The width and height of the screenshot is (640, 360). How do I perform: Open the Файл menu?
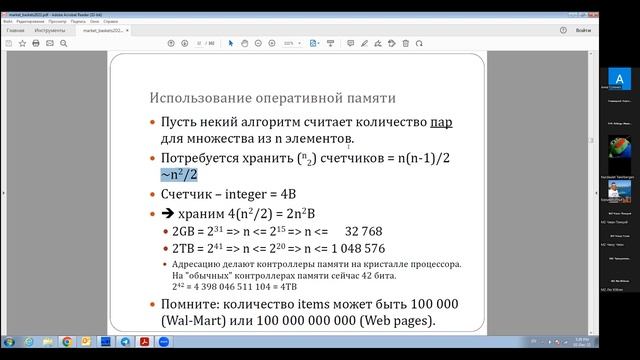7,21
